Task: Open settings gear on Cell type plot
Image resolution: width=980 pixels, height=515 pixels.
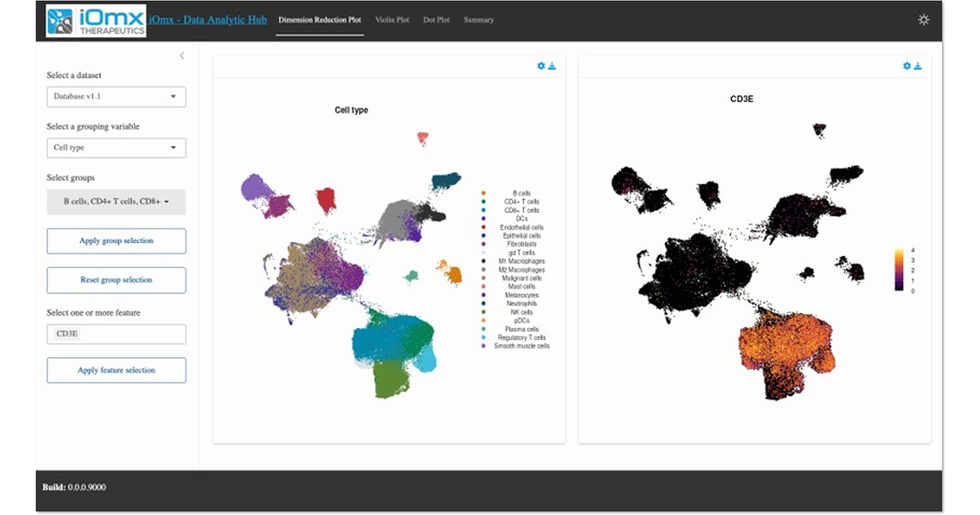Action: (x=541, y=66)
